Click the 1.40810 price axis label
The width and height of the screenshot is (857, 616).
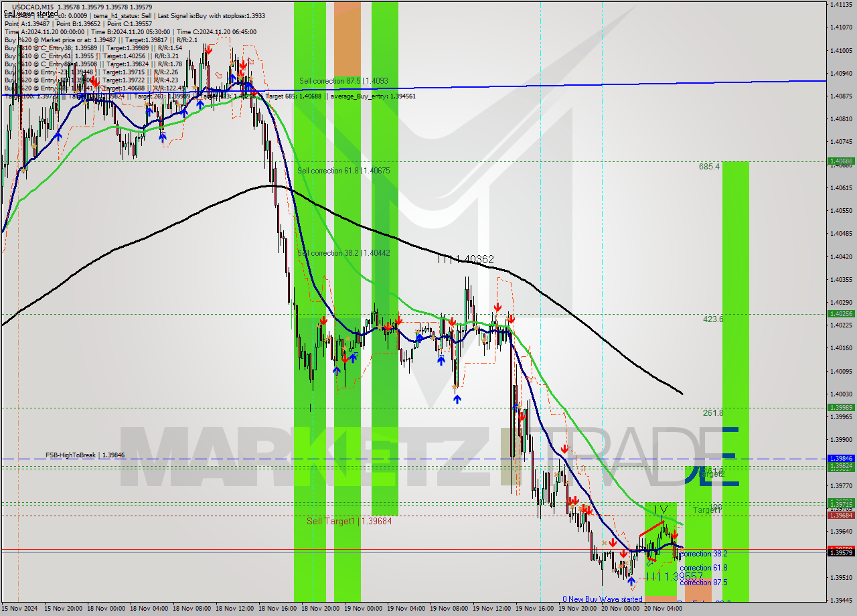(842, 119)
